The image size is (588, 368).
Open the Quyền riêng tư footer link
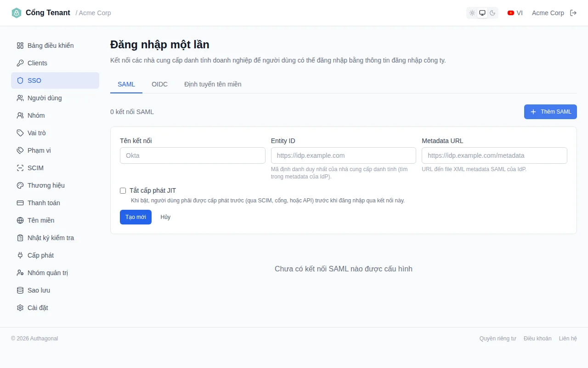click(x=498, y=339)
